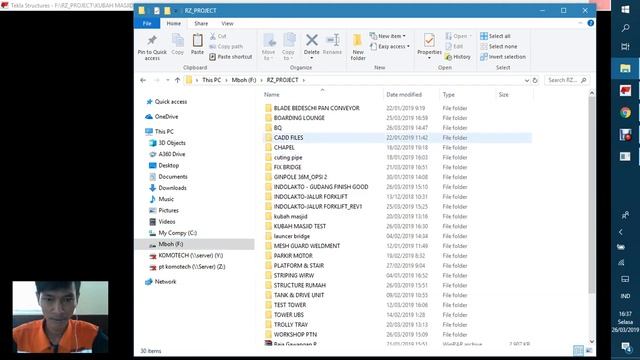Click Mboh (F:) in address bar
640x360 pixels.
click(x=244, y=80)
